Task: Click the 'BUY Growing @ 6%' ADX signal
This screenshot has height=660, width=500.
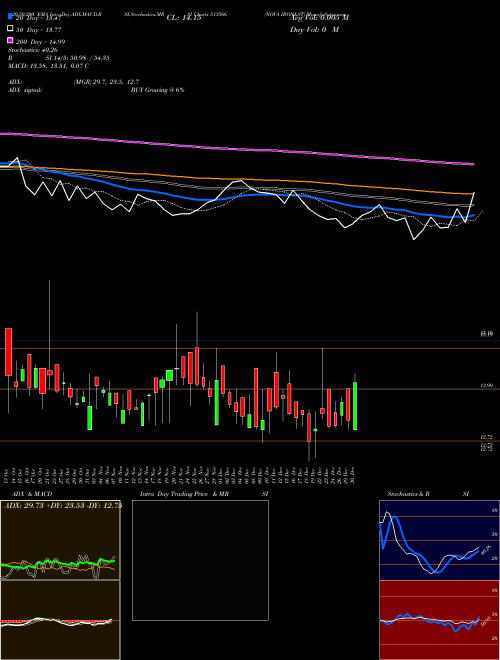Action: click(157, 90)
